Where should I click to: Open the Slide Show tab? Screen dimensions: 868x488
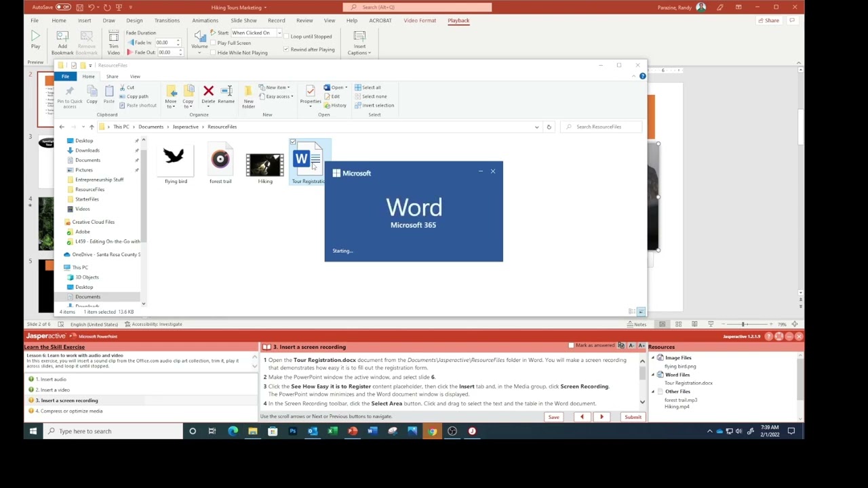[243, 20]
